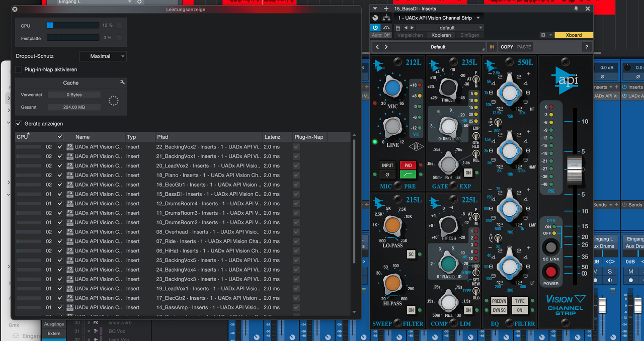
Task: Click the blue MIC gain knob
Action: coord(392,88)
